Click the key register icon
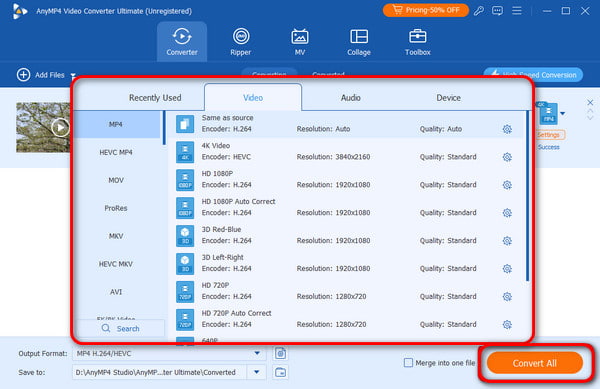Viewport: 600px width, 389px height. point(479,11)
